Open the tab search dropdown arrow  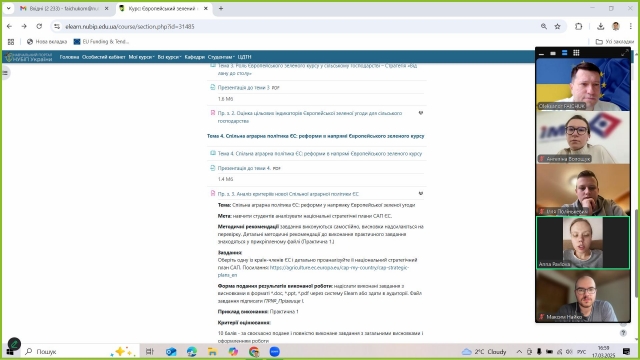pos(9,8)
